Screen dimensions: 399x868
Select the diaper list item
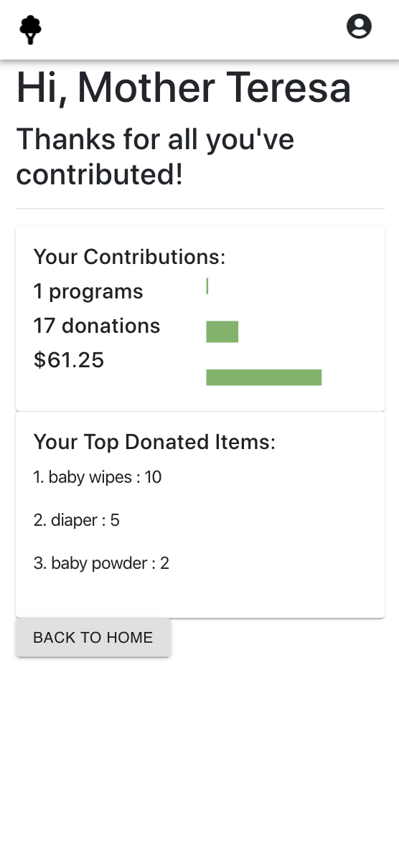(x=77, y=520)
